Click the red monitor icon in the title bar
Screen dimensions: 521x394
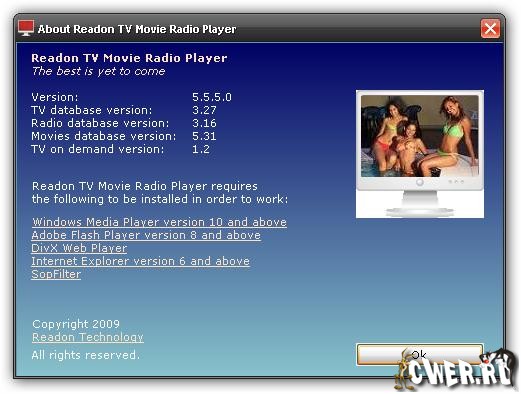(26, 28)
